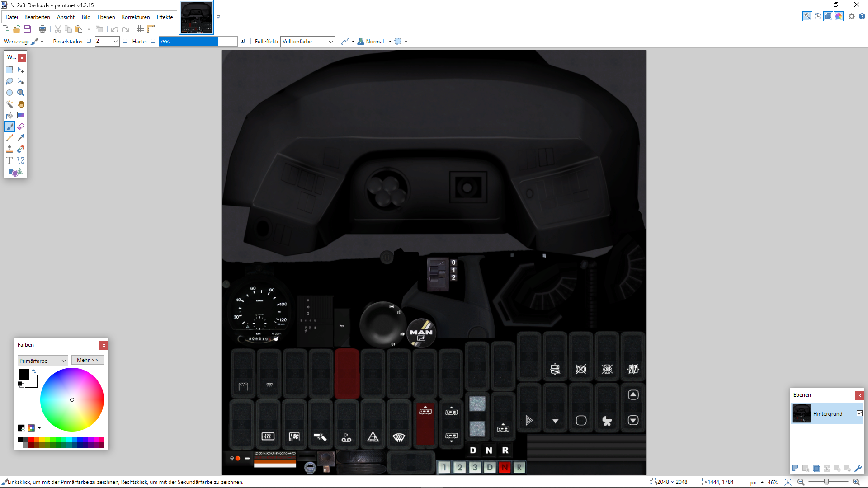Click the NL2x3_Dash image thumbnail tab
This screenshot has height=488, width=868.
pyautogui.click(x=196, y=17)
